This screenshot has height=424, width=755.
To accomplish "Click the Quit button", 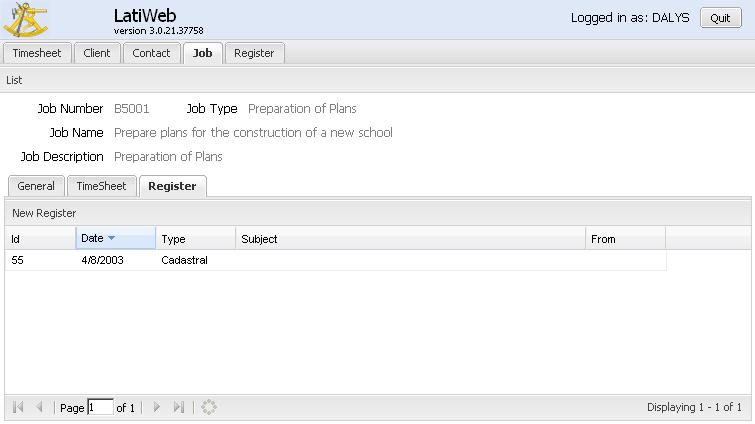I will [720, 18].
